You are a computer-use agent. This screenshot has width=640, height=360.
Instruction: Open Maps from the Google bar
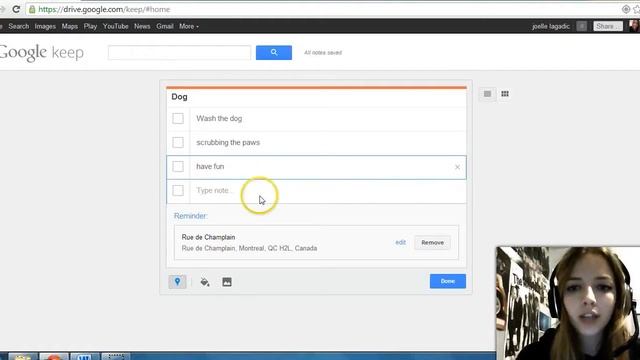pyautogui.click(x=69, y=26)
